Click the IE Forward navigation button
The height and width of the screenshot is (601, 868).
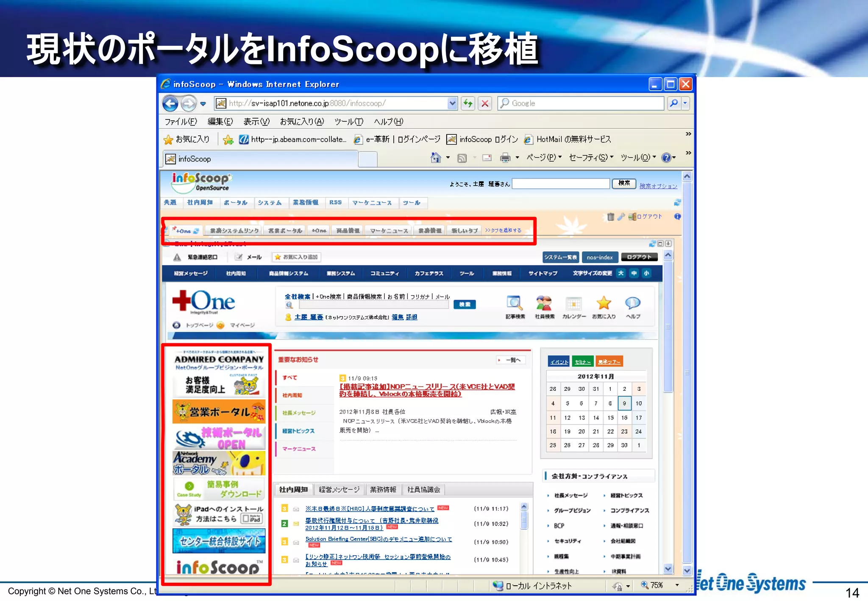click(188, 103)
